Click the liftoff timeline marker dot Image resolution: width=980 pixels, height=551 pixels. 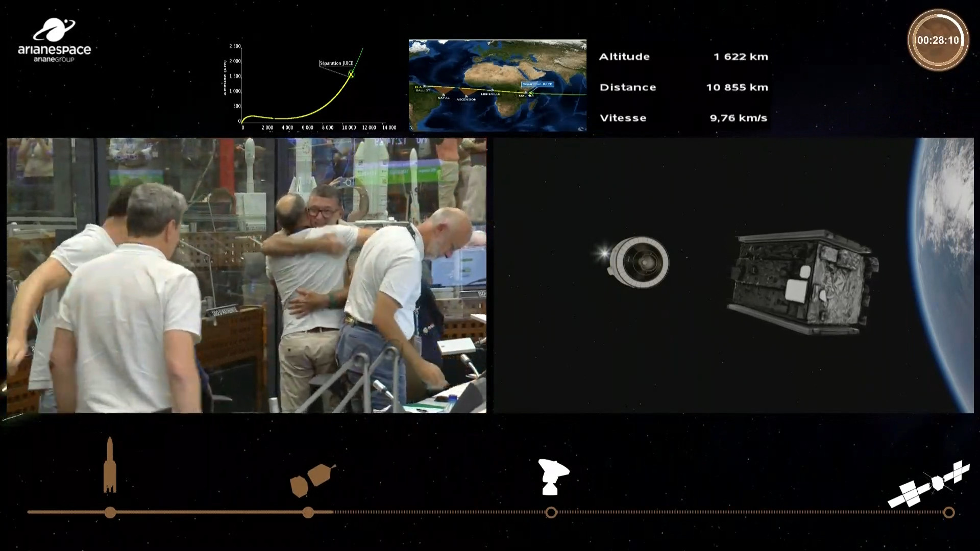tap(110, 513)
